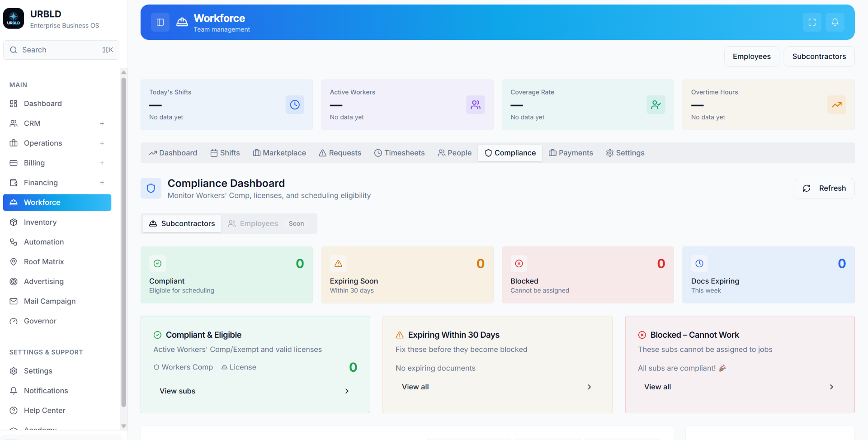The width and height of the screenshot is (868, 440).
Task: Click the red X icon on Blocked card
Action: [519, 263]
